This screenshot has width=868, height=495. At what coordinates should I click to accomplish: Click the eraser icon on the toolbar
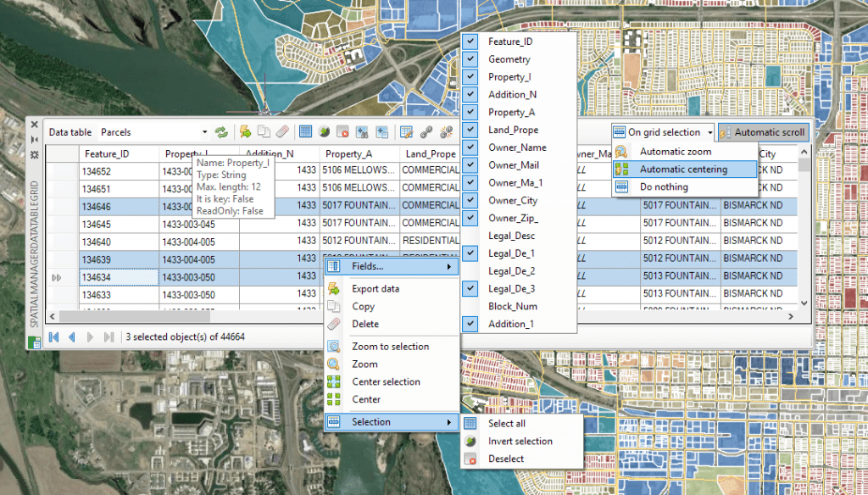pos(283,131)
